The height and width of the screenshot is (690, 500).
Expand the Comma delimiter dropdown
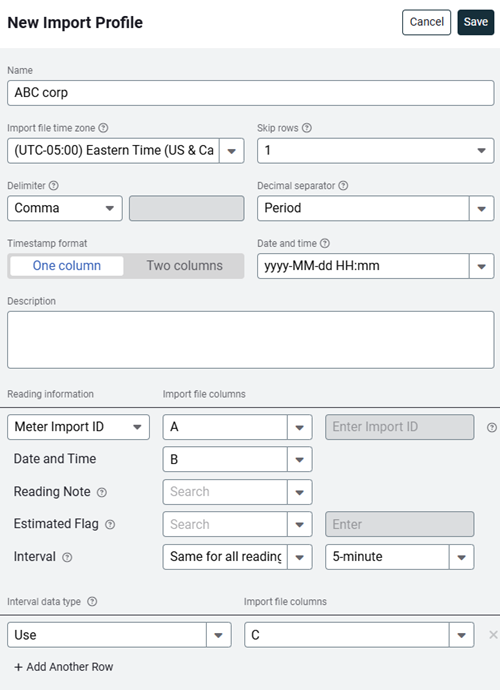point(65,208)
